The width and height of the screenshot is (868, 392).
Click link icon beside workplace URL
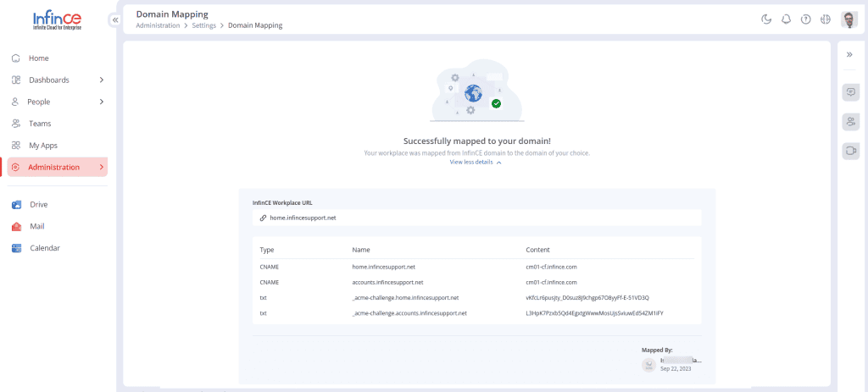(x=263, y=218)
